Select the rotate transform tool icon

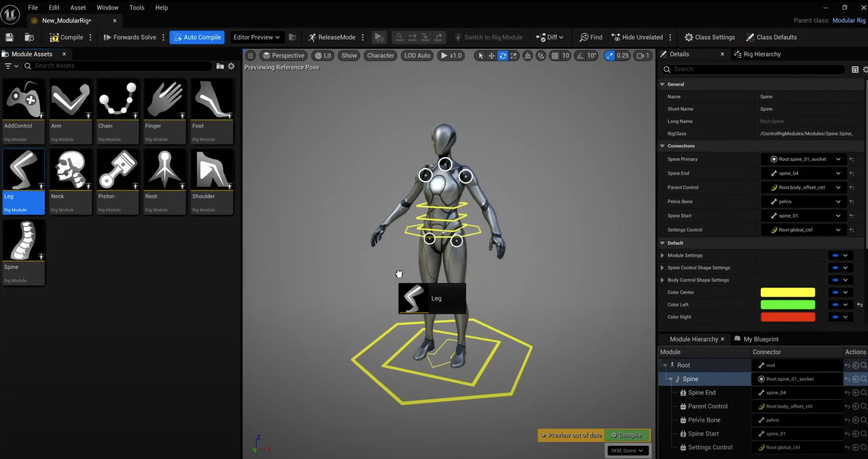[503, 55]
